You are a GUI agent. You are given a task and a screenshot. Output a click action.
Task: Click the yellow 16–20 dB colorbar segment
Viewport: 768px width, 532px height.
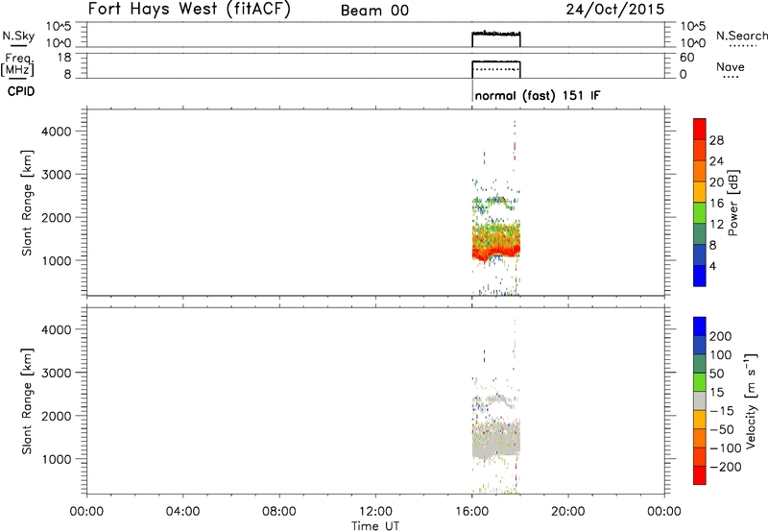(x=700, y=192)
